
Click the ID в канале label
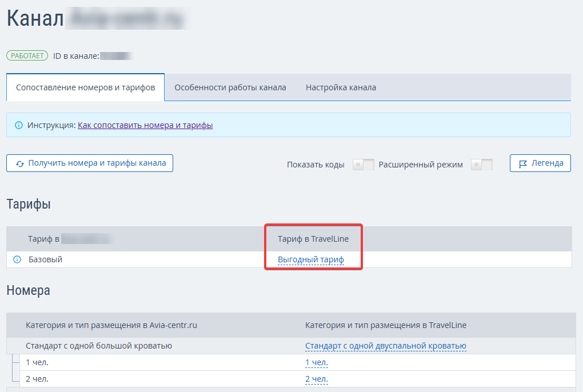click(x=76, y=56)
